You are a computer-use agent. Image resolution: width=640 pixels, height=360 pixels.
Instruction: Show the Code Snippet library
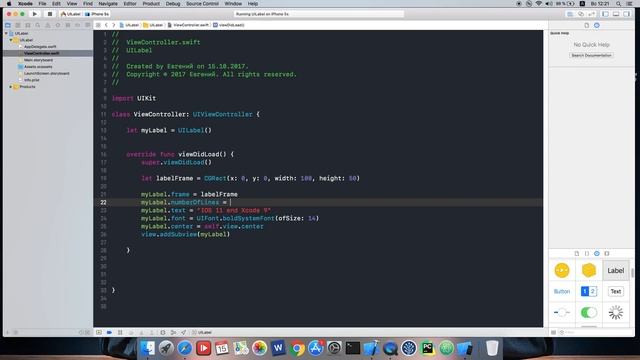click(587, 253)
